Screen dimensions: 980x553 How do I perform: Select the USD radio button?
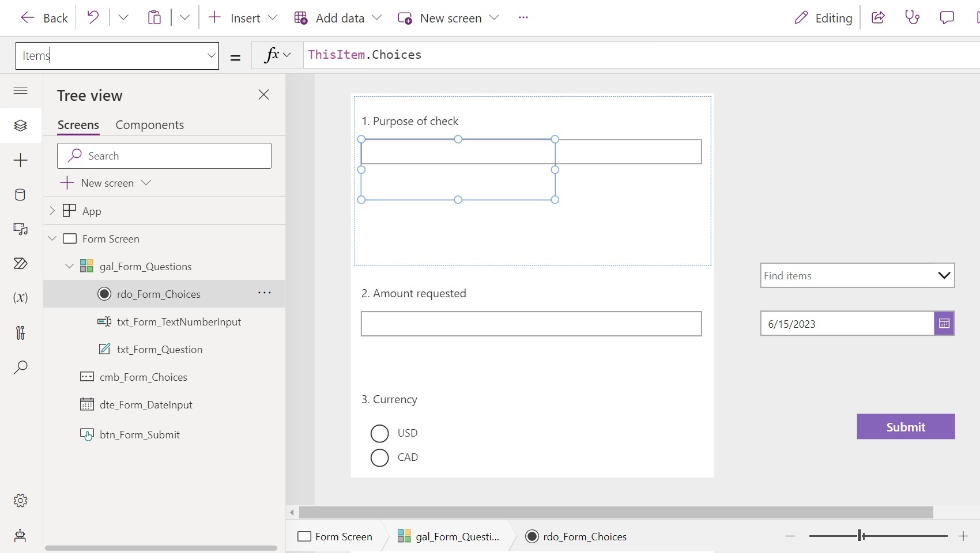tap(379, 433)
